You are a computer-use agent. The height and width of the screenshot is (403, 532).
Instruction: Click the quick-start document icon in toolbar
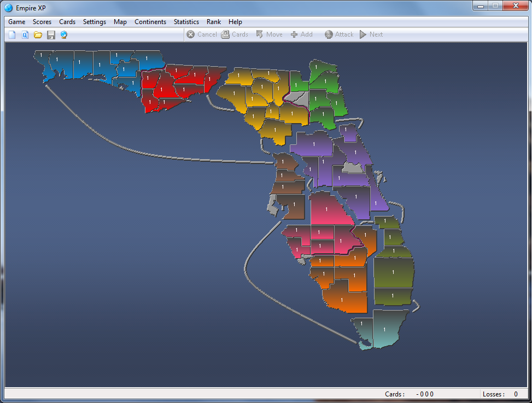click(x=25, y=35)
